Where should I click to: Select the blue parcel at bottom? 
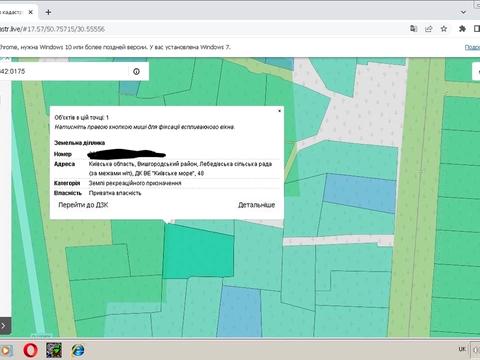tap(239, 311)
